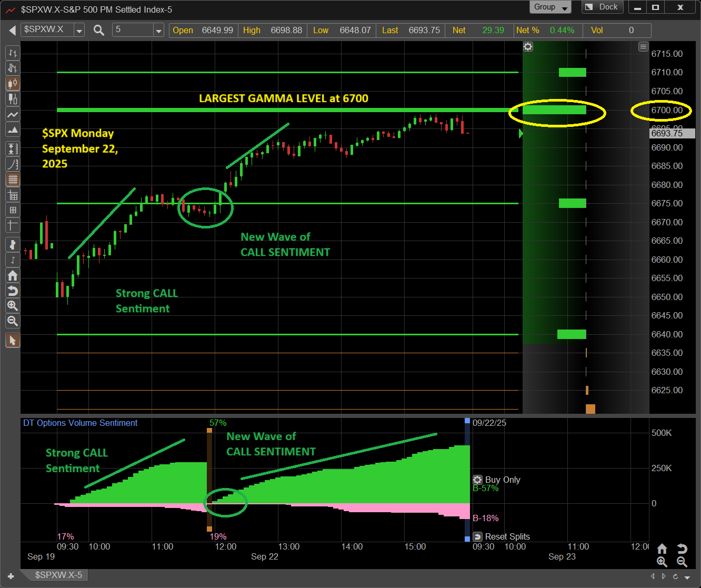This screenshot has width=701, height=588.
Task: Click the zoom out icon at bottom right
Action: [682, 562]
